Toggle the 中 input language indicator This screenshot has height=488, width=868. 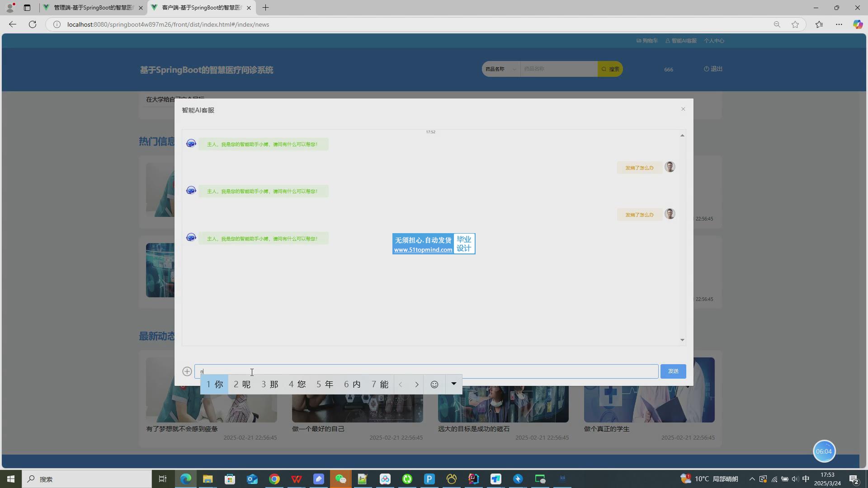pos(806,479)
